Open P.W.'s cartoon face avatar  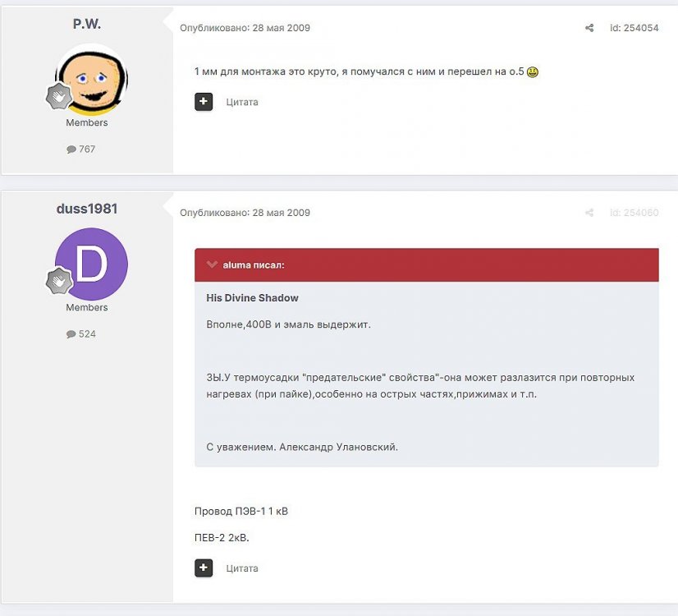click(x=91, y=79)
